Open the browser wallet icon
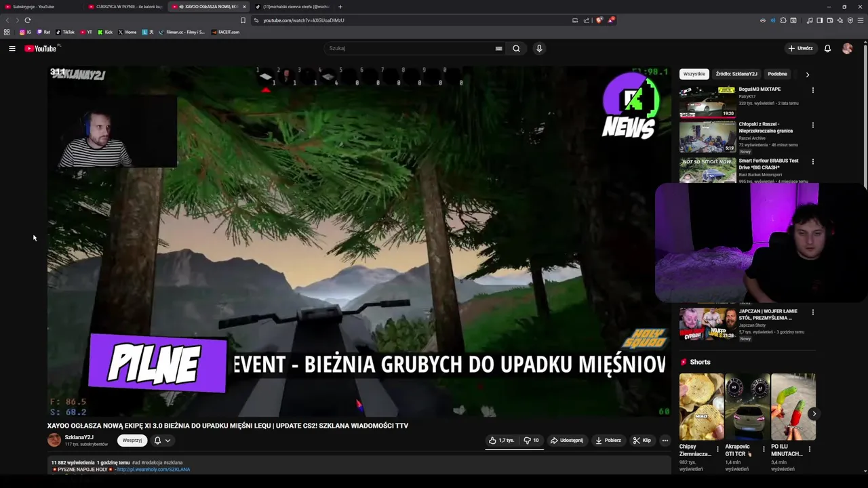Viewport: 868px width, 488px height. click(829, 20)
